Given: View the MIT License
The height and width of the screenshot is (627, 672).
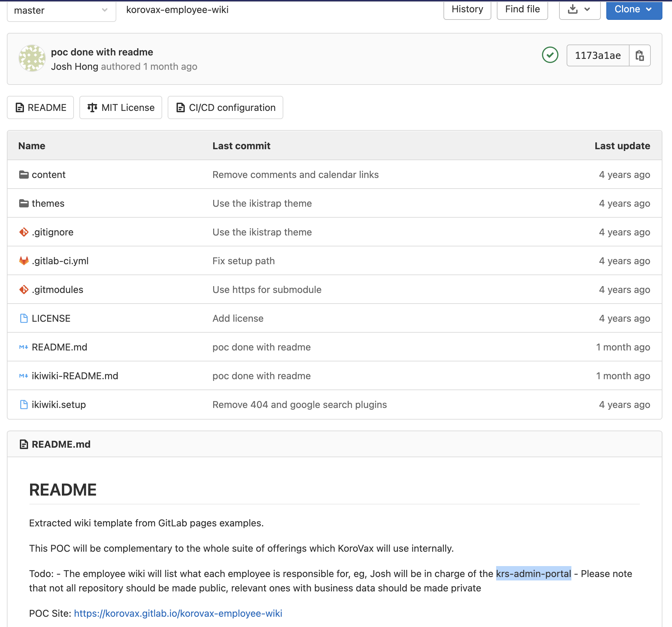Looking at the screenshot, I should 121,107.
